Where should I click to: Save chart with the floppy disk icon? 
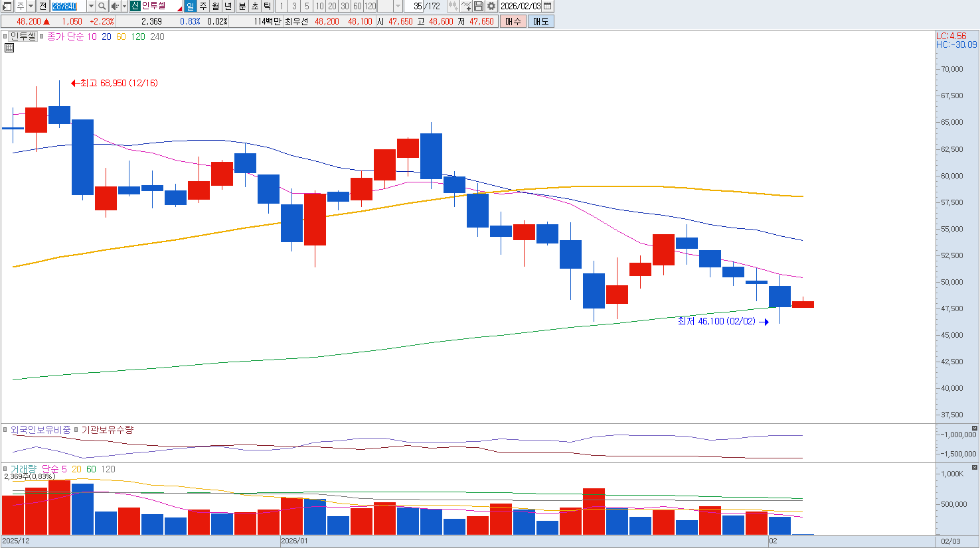point(479,6)
